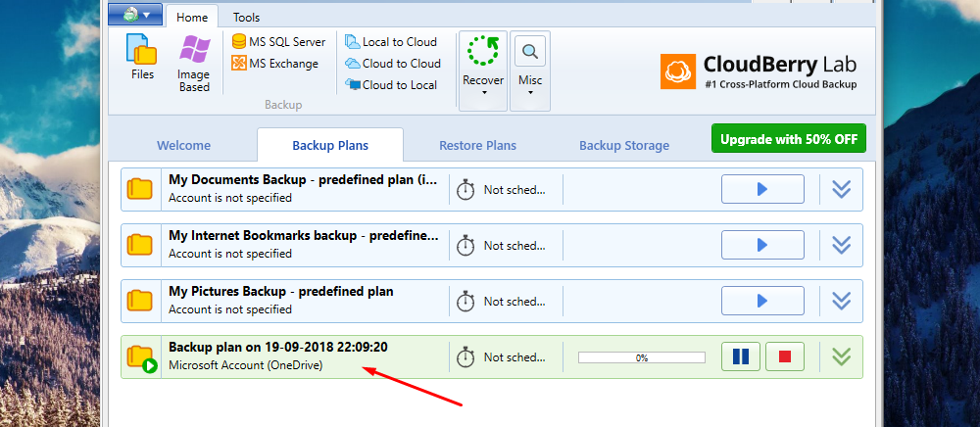Stop the running backup with red square
Screen dimensions: 980x427
(785, 356)
